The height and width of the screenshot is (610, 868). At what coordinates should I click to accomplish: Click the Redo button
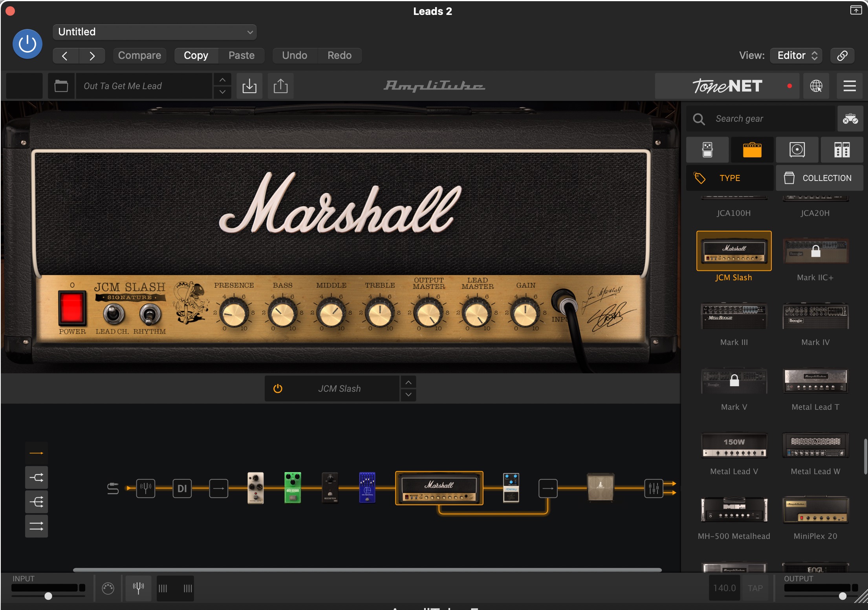[x=340, y=56]
